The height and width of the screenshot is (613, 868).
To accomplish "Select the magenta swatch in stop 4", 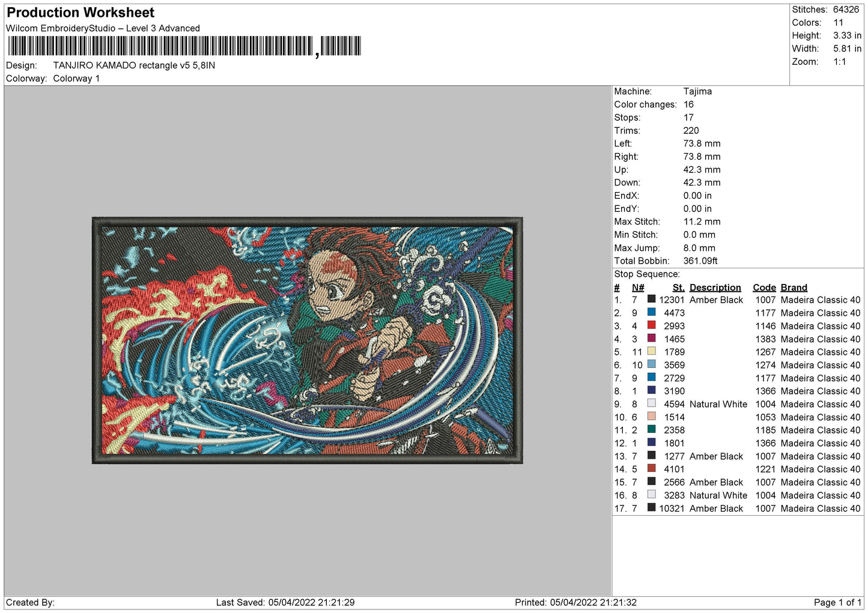I will pyautogui.click(x=651, y=338).
